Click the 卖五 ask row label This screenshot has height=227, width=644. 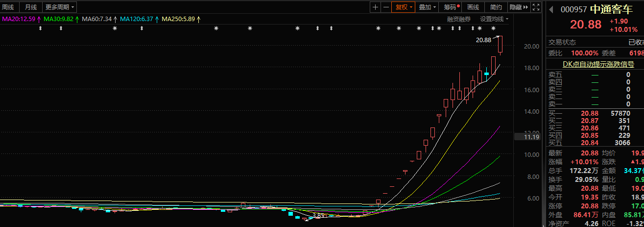click(555, 75)
